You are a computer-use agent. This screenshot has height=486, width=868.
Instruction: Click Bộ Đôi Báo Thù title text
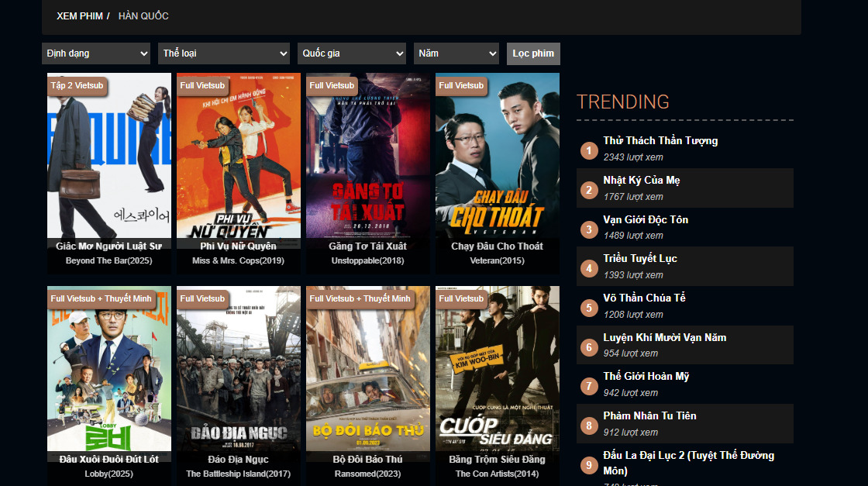pos(368,460)
